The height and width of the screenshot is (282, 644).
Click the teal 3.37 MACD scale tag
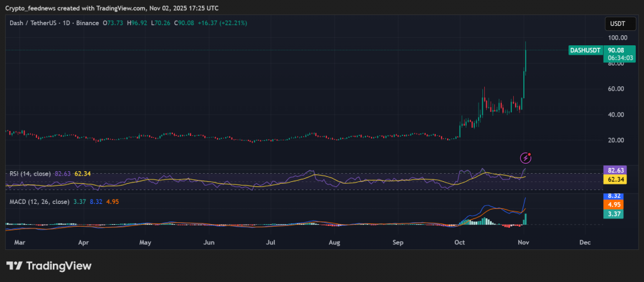613,214
